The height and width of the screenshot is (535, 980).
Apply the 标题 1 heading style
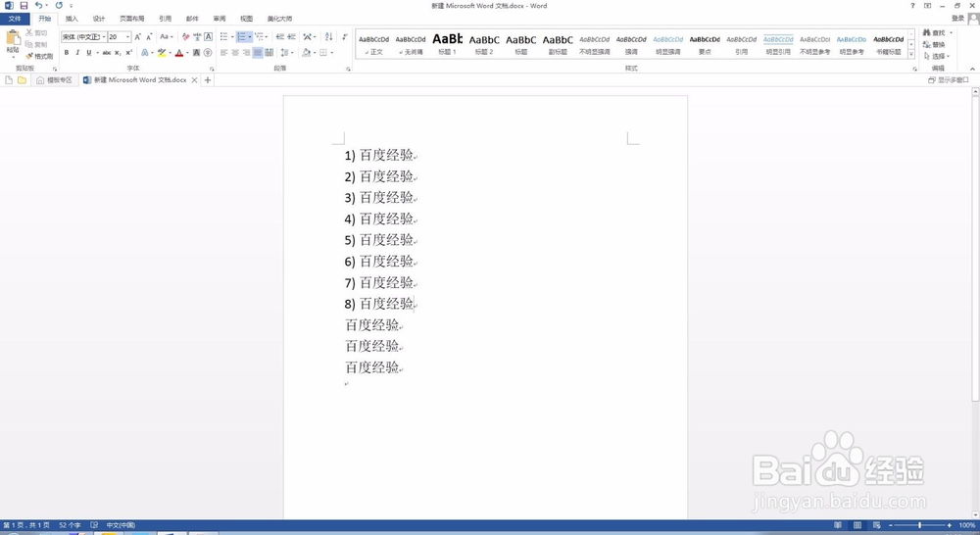point(448,44)
